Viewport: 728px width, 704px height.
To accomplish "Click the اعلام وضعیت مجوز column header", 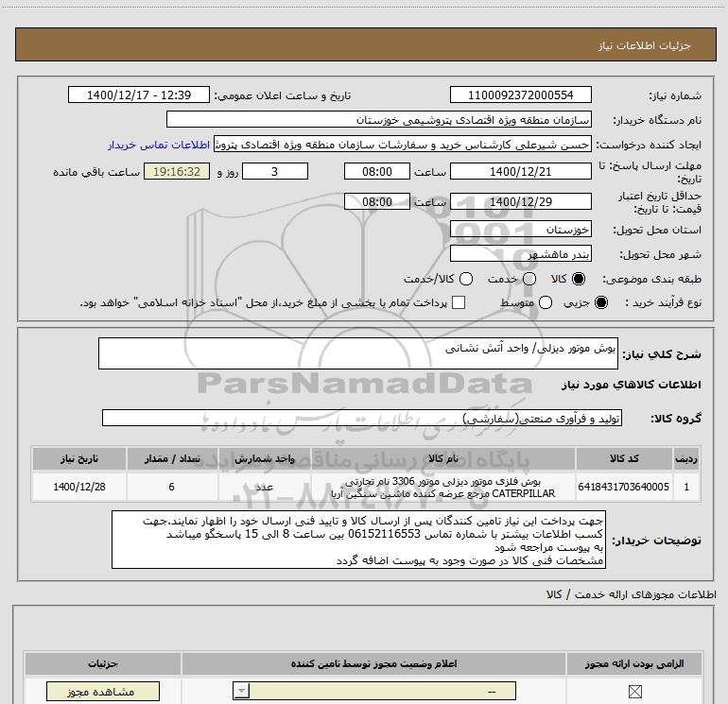I will pos(373,663).
